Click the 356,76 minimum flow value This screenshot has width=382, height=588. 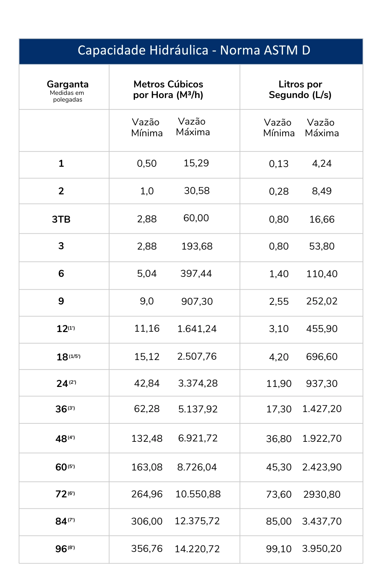click(x=147, y=549)
